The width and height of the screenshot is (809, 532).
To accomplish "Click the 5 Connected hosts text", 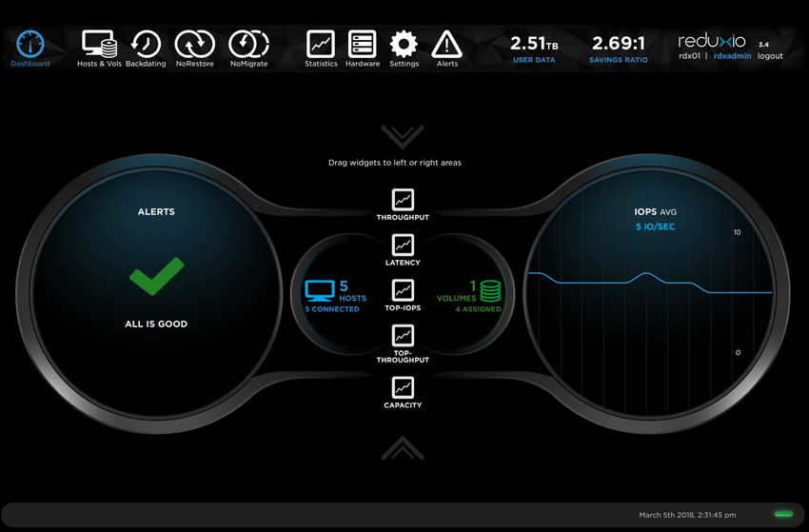I will [x=332, y=309].
